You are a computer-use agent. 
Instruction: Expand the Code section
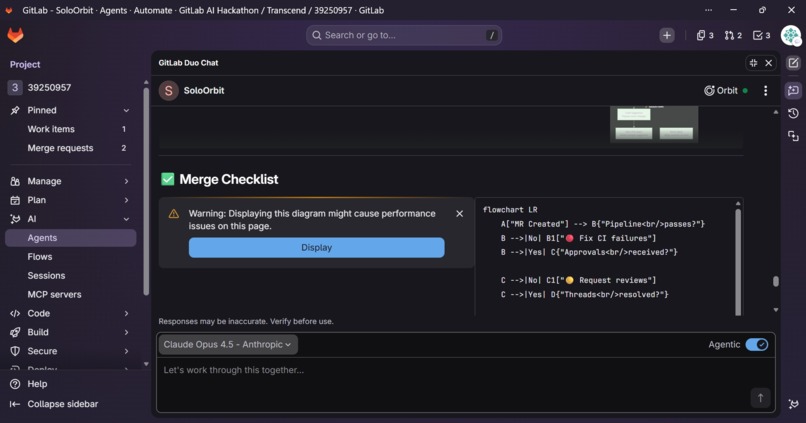pyautogui.click(x=70, y=313)
